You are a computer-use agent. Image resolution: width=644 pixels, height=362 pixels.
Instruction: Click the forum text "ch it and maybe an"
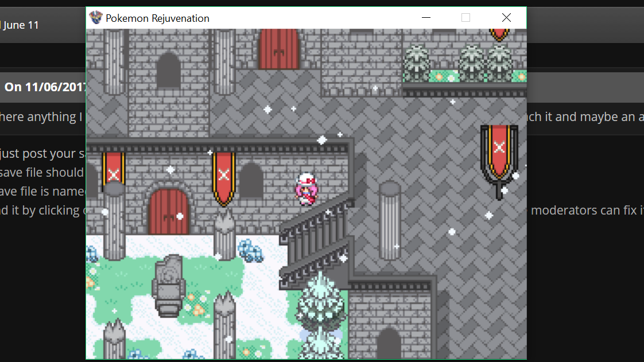581,117
